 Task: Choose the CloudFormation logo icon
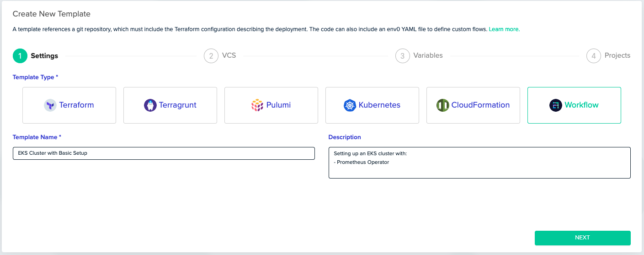[442, 105]
